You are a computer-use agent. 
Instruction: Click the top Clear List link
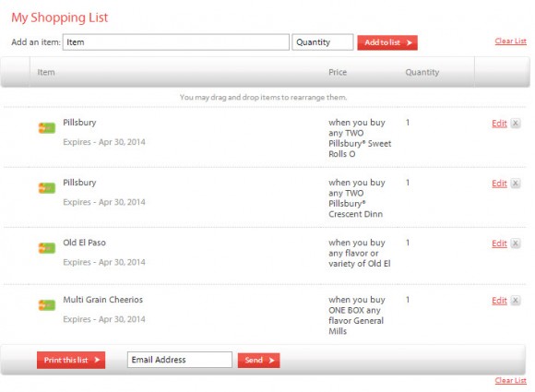point(510,41)
